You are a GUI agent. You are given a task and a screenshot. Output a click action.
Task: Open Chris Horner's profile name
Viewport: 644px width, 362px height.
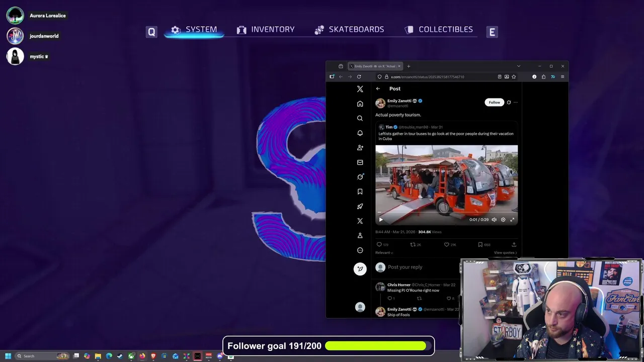point(399,285)
